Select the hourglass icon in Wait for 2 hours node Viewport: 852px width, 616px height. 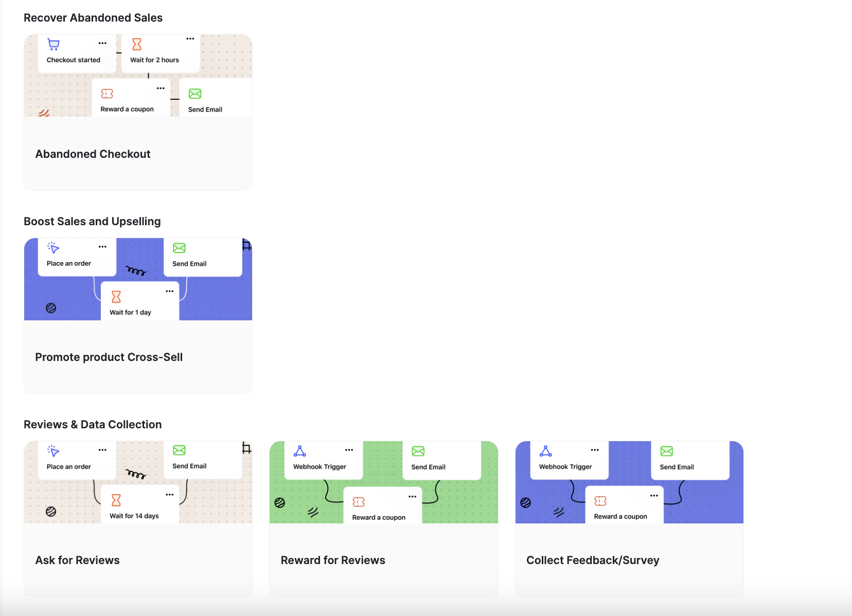point(136,44)
